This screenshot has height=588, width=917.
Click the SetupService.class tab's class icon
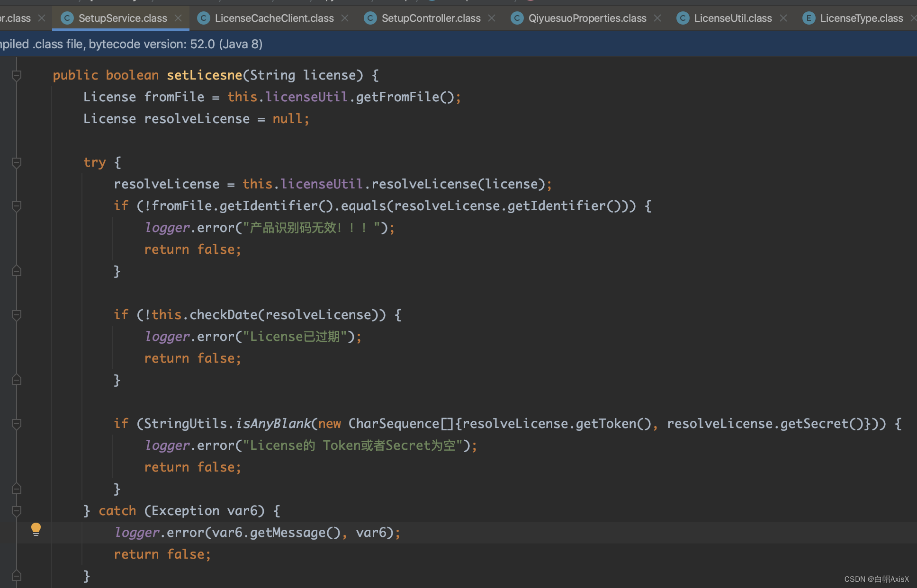(x=67, y=18)
